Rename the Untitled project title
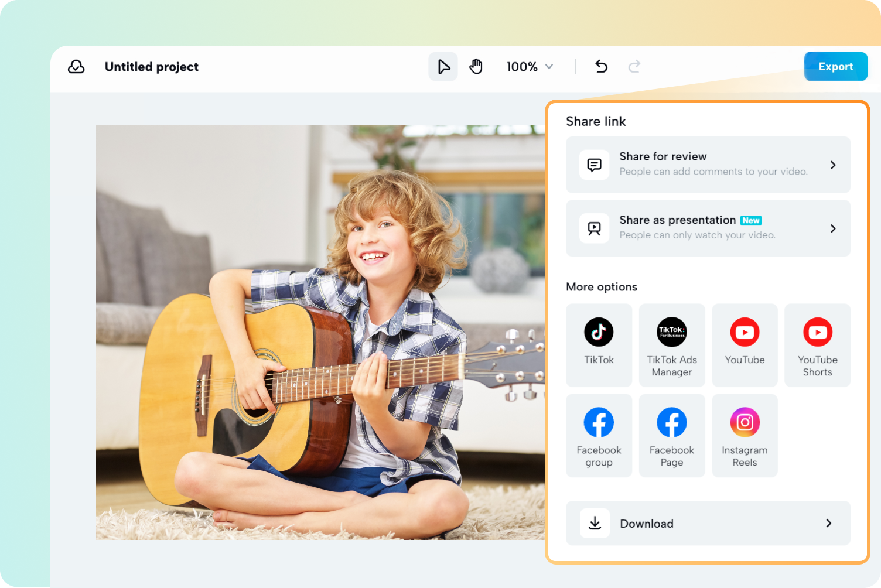Viewport: 881px width, 588px height. tap(151, 66)
